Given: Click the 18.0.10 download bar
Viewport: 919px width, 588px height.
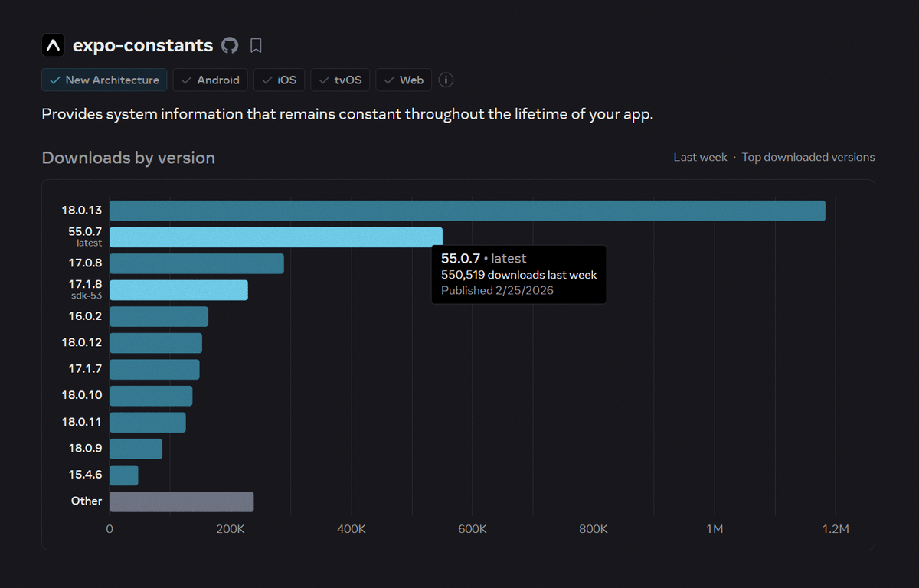Looking at the screenshot, I should point(151,396).
